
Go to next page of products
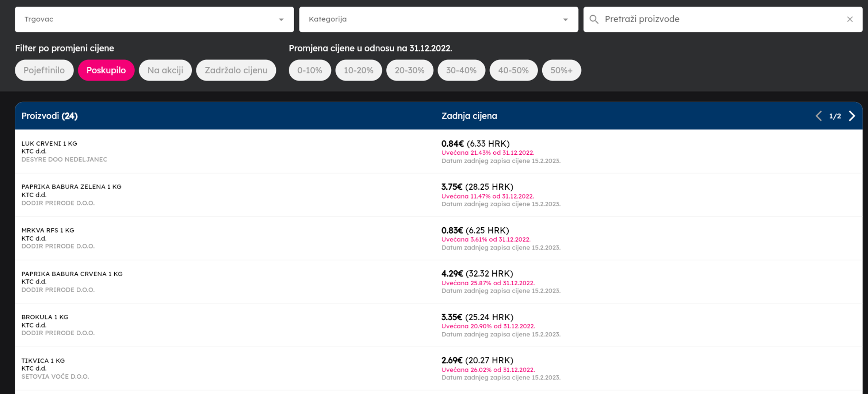[852, 116]
